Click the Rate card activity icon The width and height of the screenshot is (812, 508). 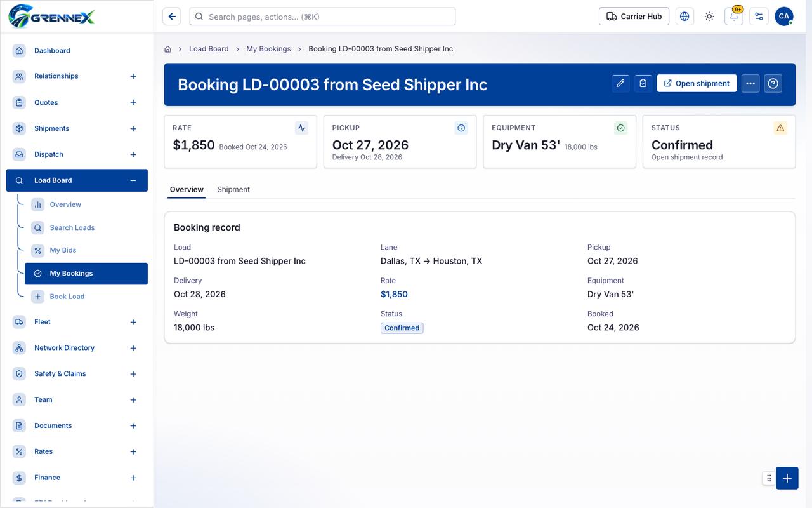coord(302,128)
